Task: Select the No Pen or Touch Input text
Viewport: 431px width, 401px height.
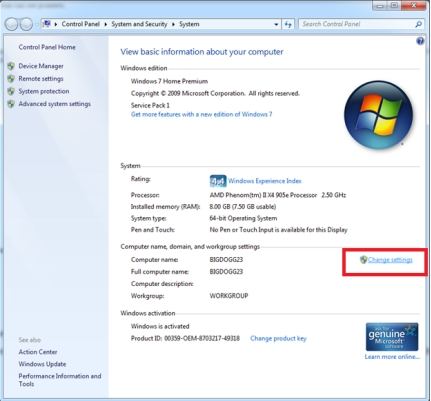Action: coord(278,230)
